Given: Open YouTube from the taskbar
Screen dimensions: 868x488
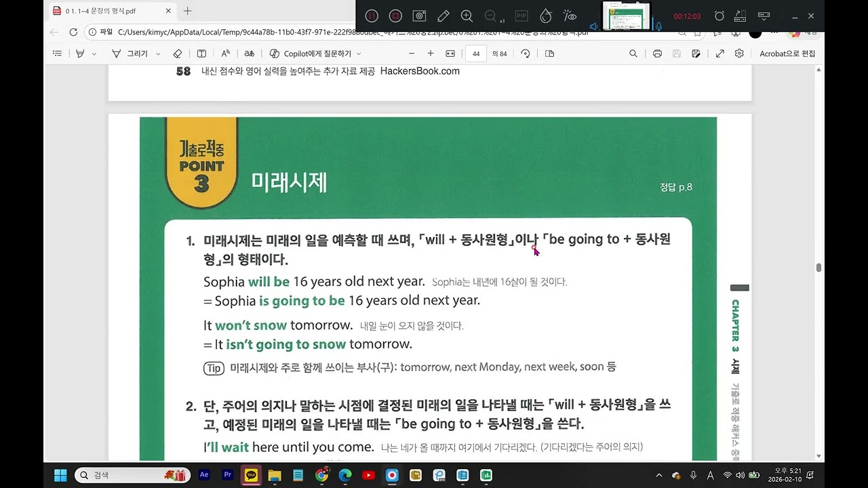Looking at the screenshot, I should coord(368,475).
